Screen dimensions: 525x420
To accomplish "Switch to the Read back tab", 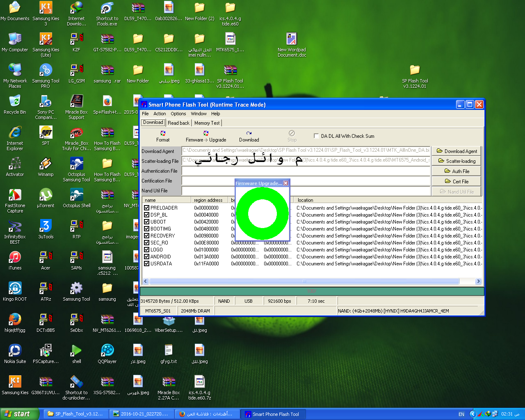I will pyautogui.click(x=178, y=123).
